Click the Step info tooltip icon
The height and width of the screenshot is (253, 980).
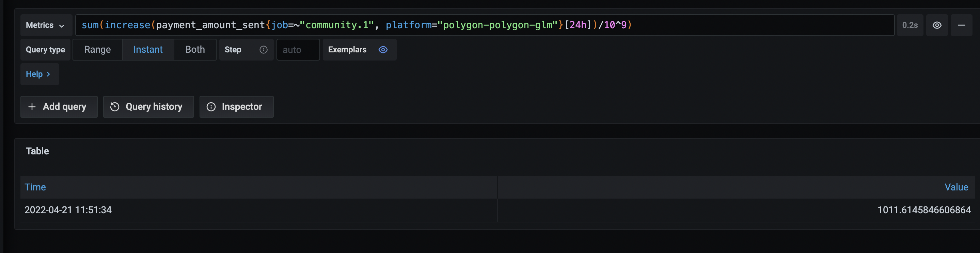263,49
